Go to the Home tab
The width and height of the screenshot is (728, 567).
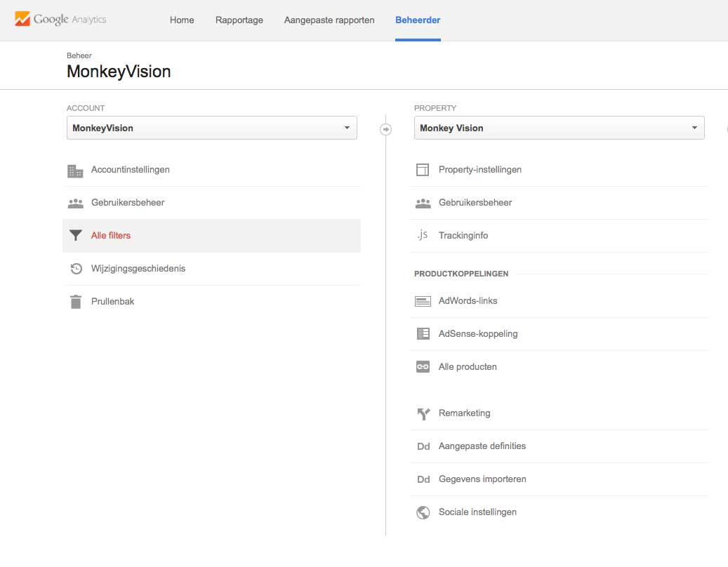182,20
